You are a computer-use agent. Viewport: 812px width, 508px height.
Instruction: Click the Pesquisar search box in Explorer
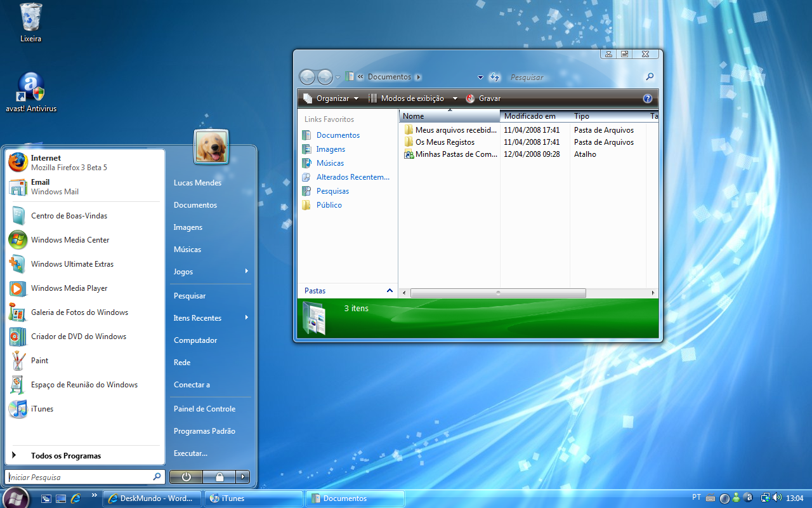pos(580,77)
